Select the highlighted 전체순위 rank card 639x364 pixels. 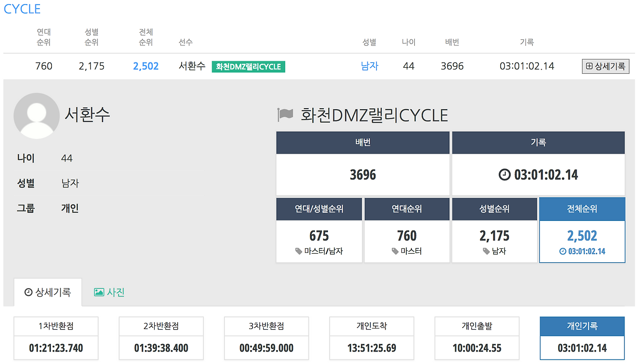(582, 229)
